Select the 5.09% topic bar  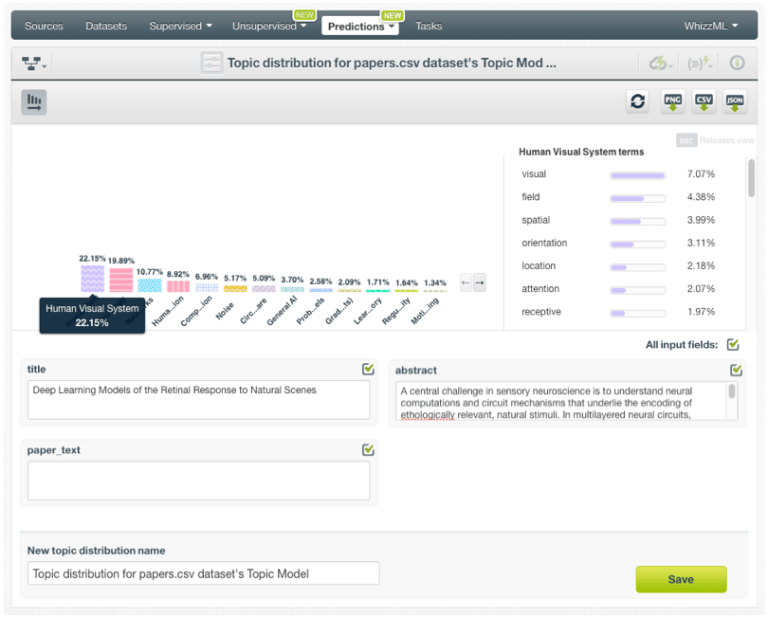point(264,289)
